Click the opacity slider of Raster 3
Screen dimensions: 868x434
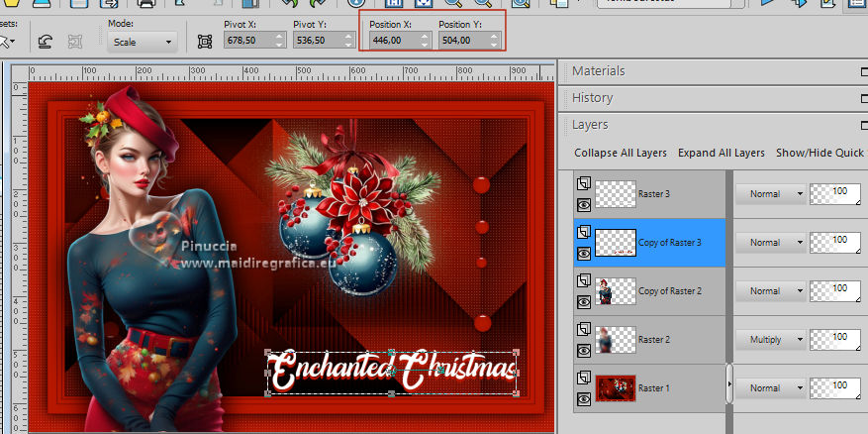click(835, 194)
